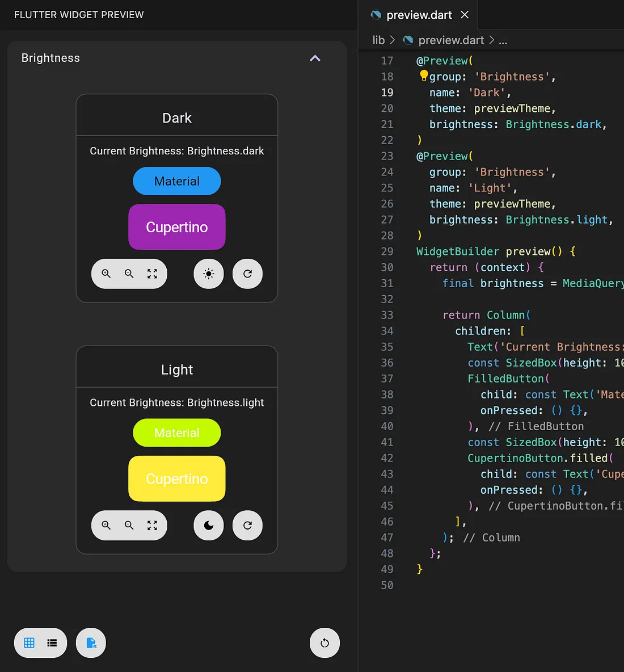Click preview.dart in the breadcrumb bar
This screenshot has height=672, width=624.
pyautogui.click(x=451, y=40)
